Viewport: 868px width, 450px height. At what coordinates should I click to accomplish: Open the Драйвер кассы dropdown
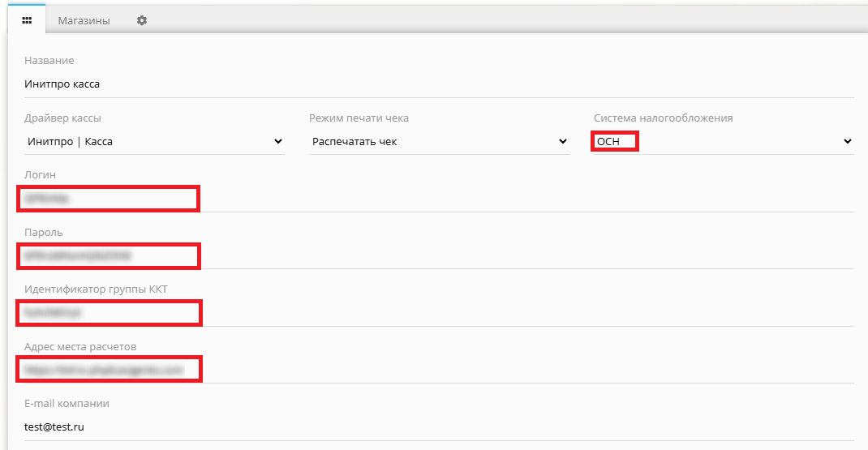154,142
